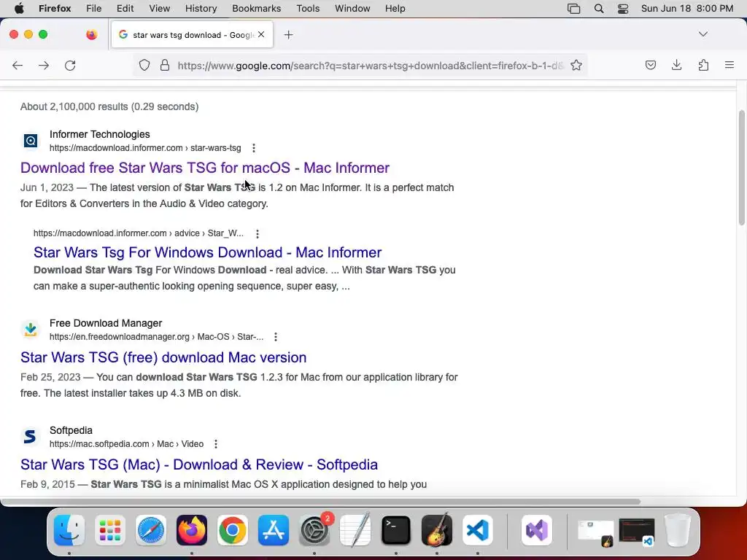Open the Firefox application menu
The height and width of the screenshot is (560, 747).
(x=55, y=9)
